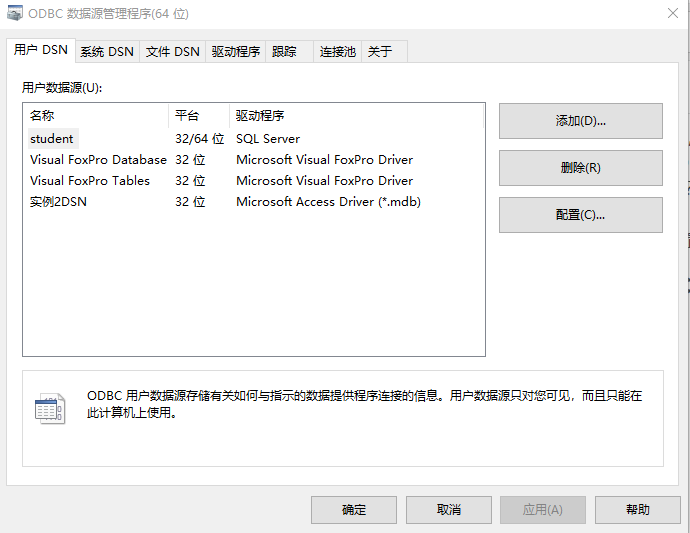The width and height of the screenshot is (690, 533).
Task: Click the 名称 column header
Action: 95,115
